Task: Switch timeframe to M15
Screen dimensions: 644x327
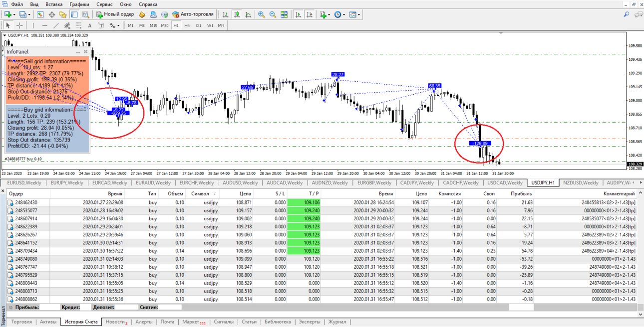Action: point(153,25)
